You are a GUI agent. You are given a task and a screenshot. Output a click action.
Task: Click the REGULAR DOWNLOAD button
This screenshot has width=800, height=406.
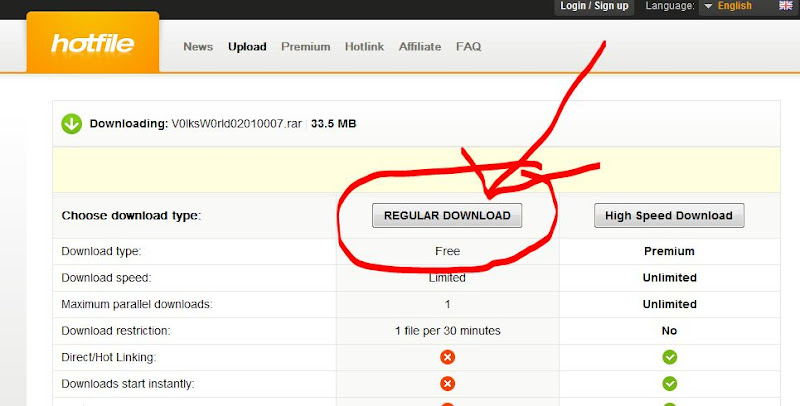pos(447,215)
